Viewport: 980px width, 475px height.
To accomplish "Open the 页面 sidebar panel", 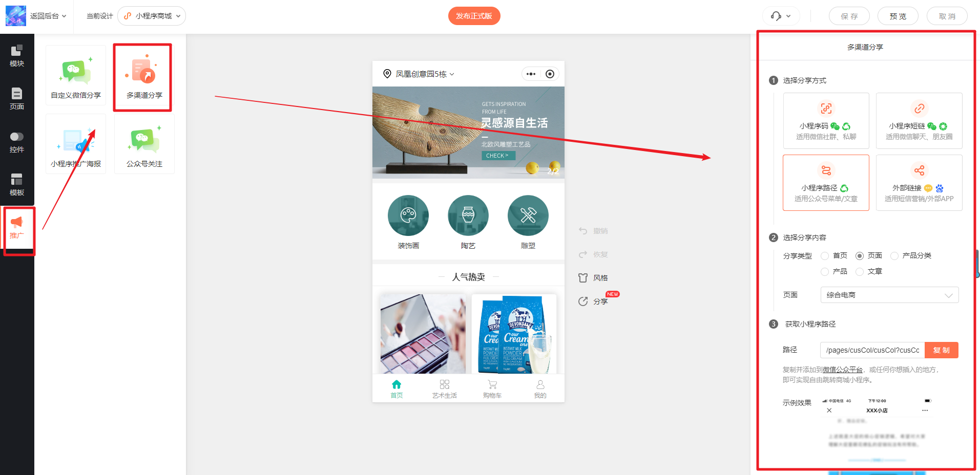I will point(17,99).
